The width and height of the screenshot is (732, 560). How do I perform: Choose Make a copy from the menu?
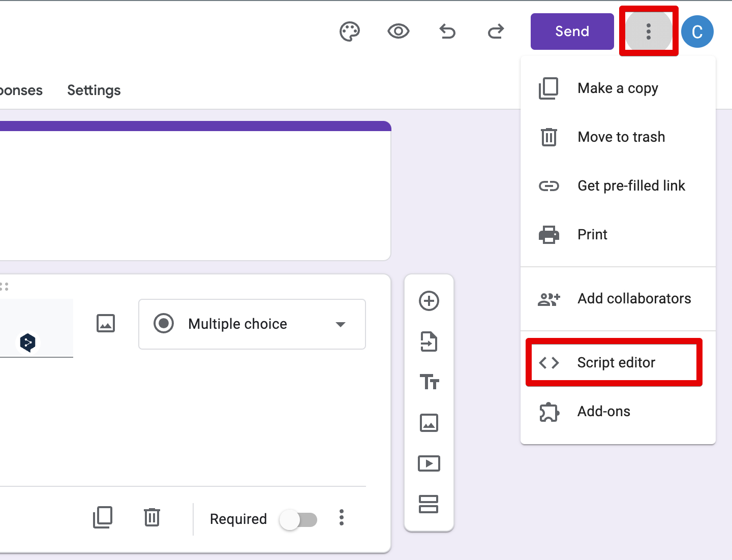617,88
